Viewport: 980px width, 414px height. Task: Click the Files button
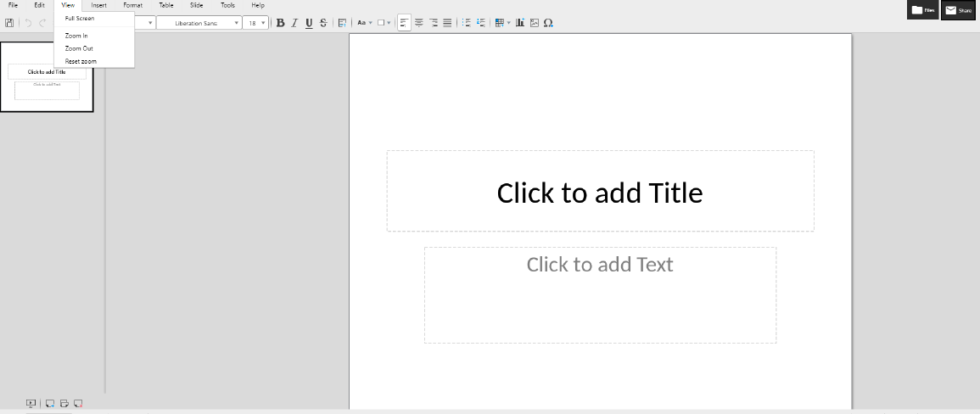[923, 10]
